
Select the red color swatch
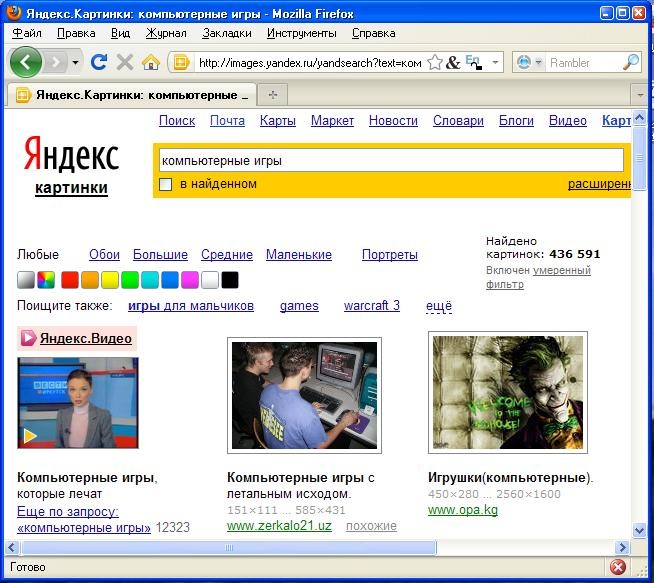(x=70, y=280)
